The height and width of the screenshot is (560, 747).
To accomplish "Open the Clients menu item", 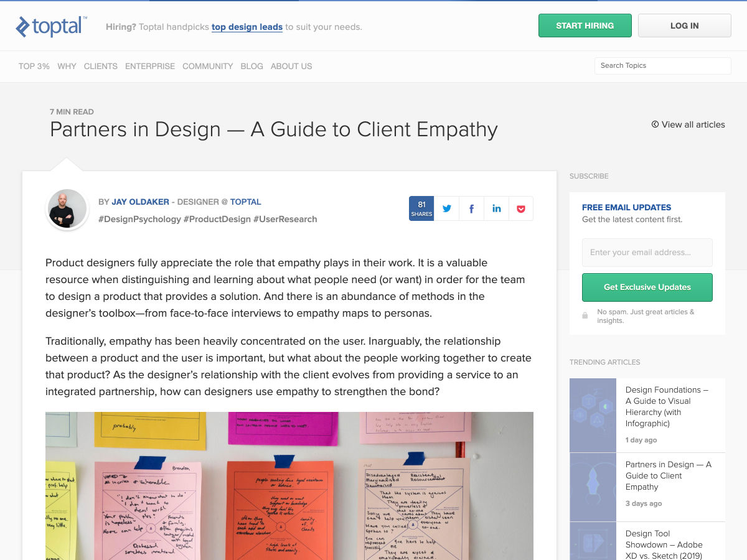I will tap(101, 66).
